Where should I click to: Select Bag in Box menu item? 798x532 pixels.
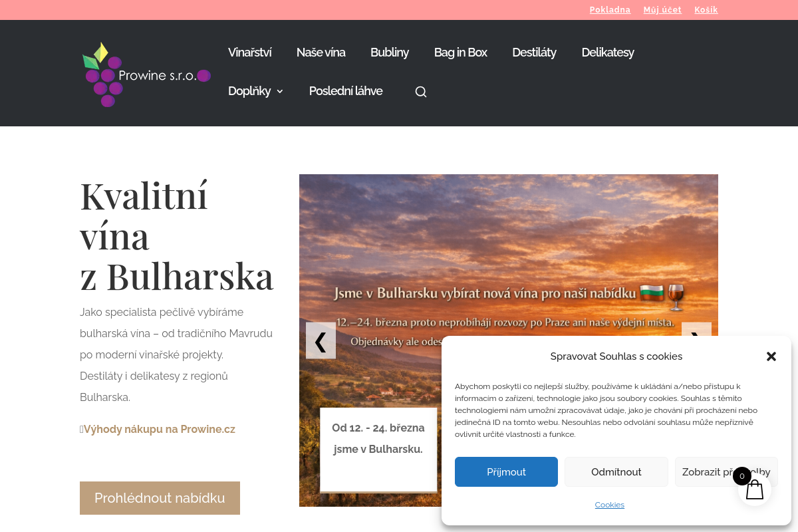click(x=461, y=53)
